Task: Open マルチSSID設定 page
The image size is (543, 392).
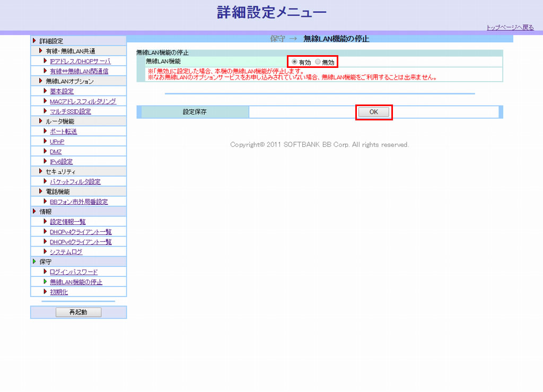Action: pyautogui.click(x=70, y=111)
